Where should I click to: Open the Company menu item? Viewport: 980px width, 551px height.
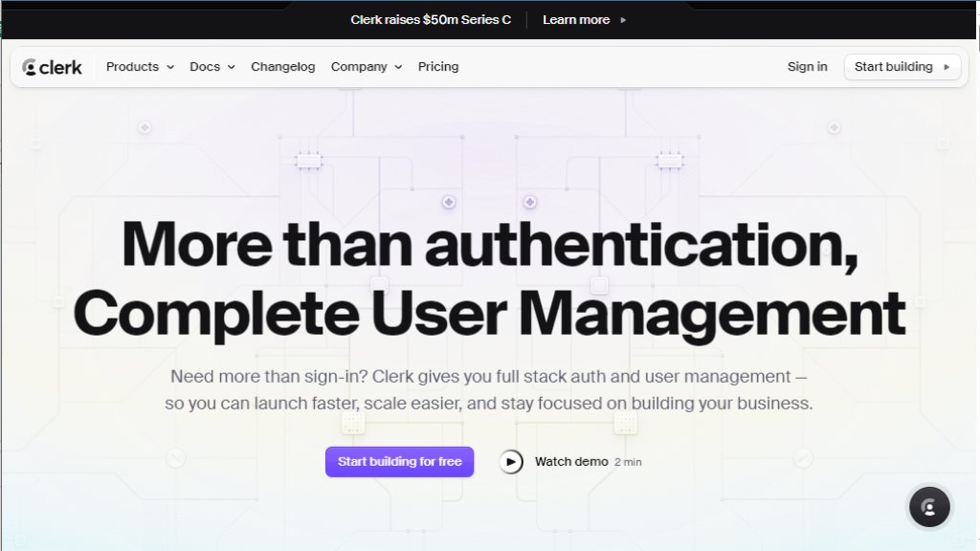(359, 67)
